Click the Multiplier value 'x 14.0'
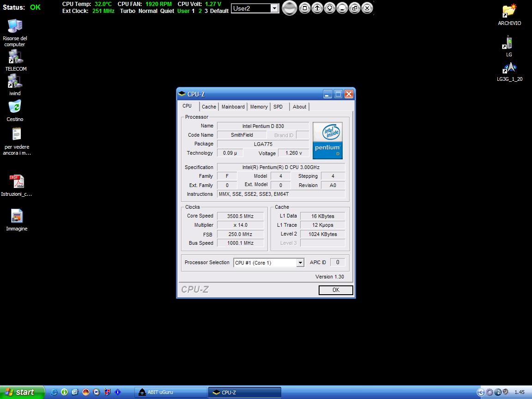Viewport: 532px width, 399px height. tap(240, 225)
